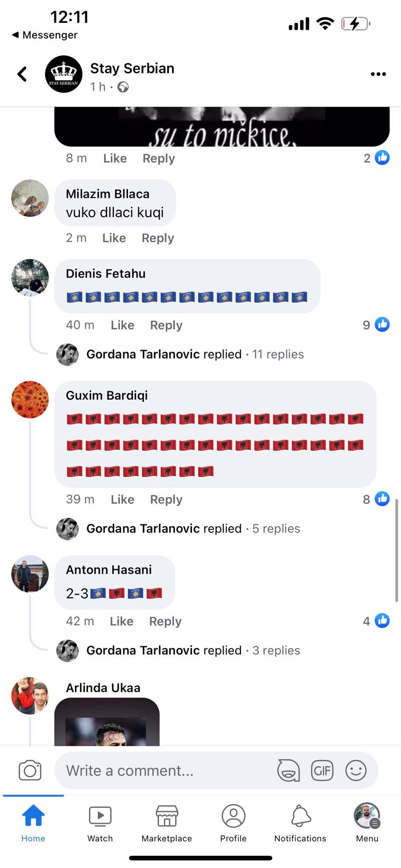Tap the camera icon to attach photo
401x868 pixels.
[x=30, y=771]
